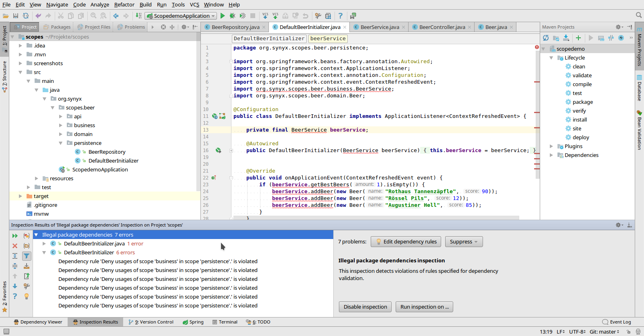Image resolution: width=644 pixels, height=336 pixels.
Task: Expand the .idea folder in project tree
Action: [x=21, y=45]
